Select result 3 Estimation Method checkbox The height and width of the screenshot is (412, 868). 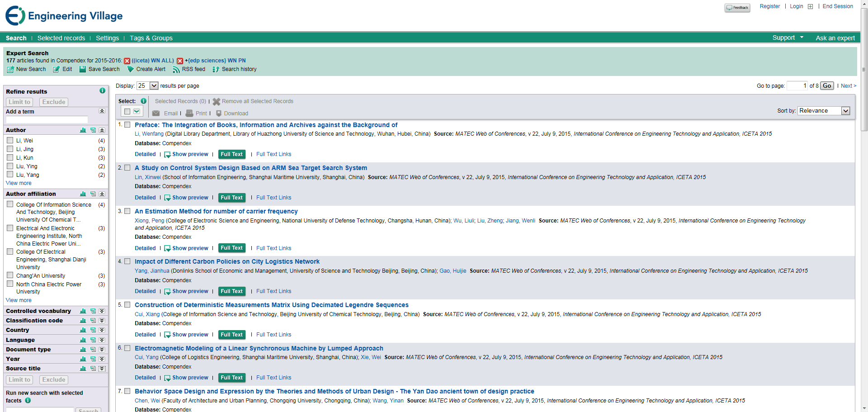pos(127,211)
